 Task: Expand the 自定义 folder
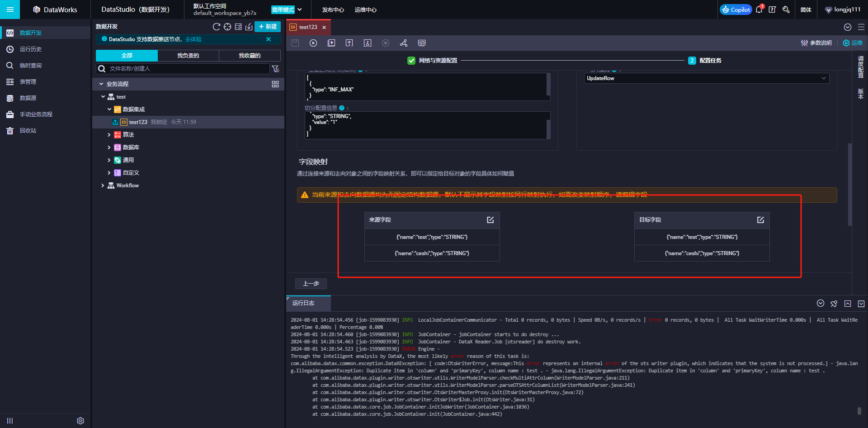pos(109,173)
